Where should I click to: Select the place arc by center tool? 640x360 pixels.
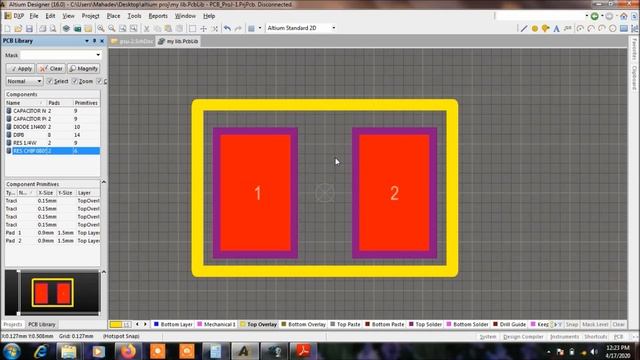point(580,29)
